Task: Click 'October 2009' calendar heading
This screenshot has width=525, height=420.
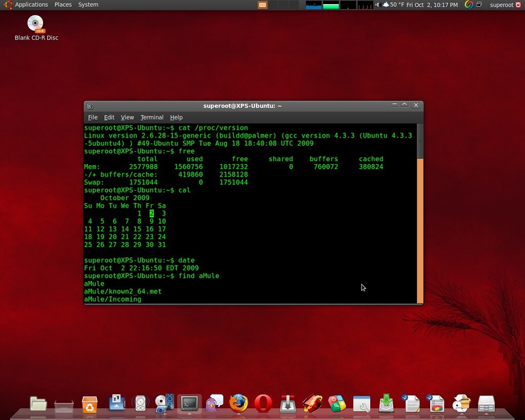Action: tap(125, 198)
